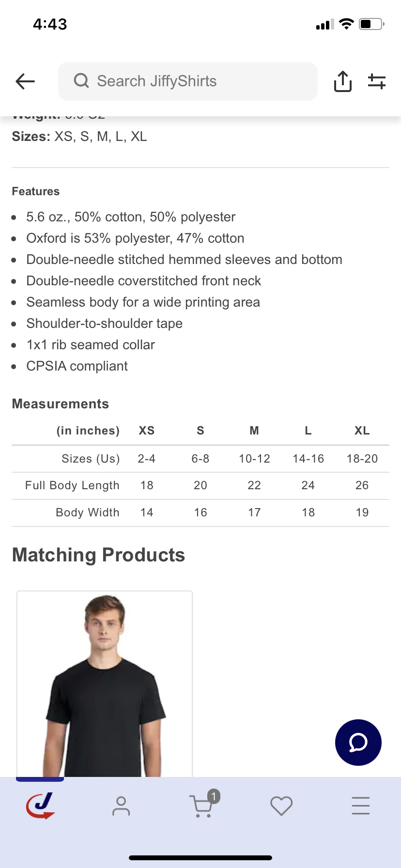The image size is (401, 868).
Task: Tap the Body Width row label
Action: pos(87,512)
